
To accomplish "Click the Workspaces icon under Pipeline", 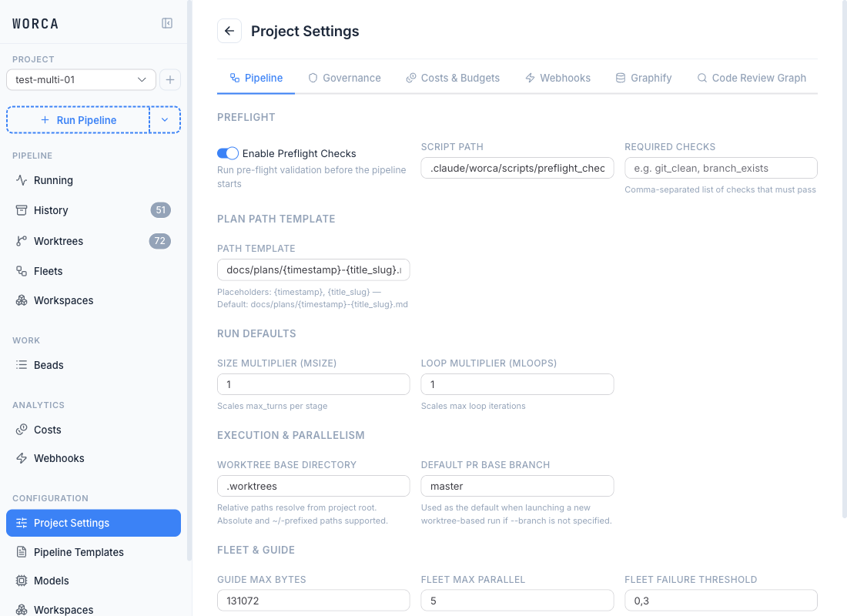I will [22, 300].
